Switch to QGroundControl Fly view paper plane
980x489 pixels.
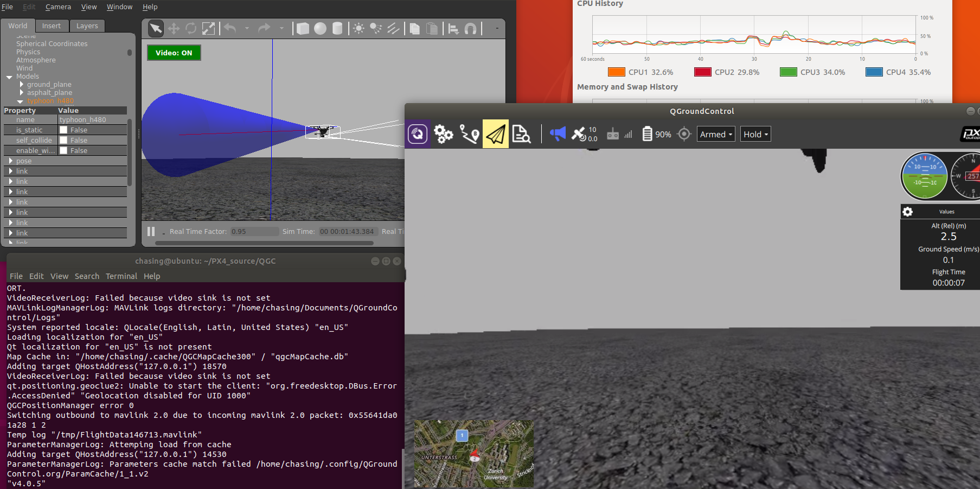point(496,134)
